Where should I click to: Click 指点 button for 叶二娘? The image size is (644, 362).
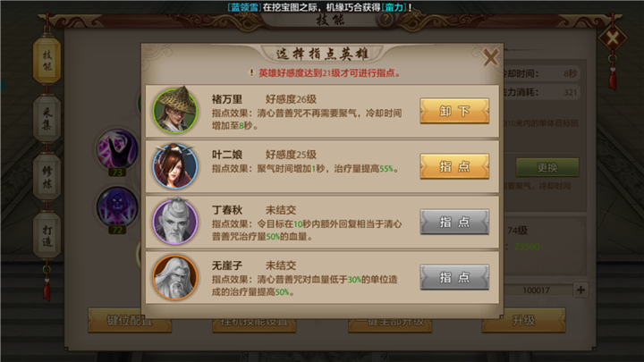454,166
